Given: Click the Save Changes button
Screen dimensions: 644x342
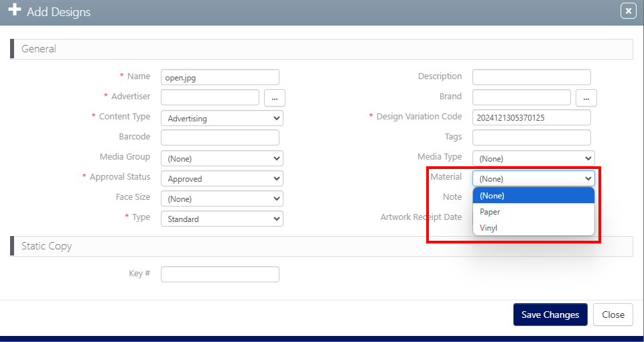Looking at the screenshot, I should 550,315.
